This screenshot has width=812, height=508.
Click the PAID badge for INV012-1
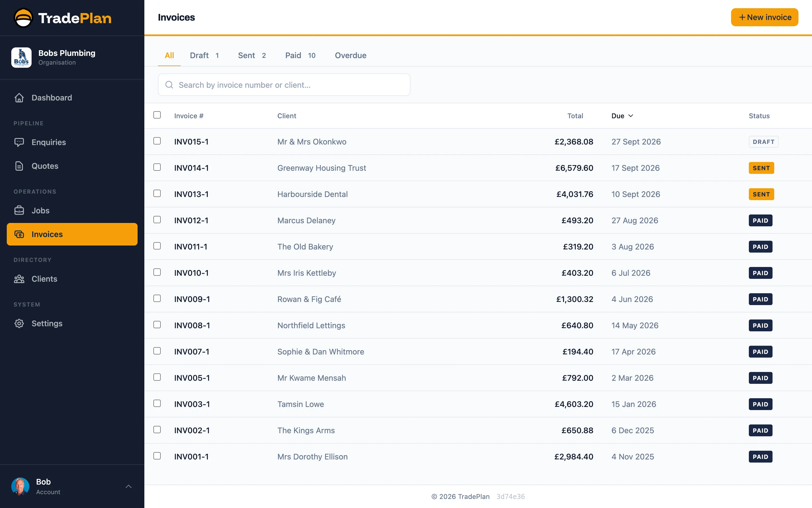tap(760, 220)
